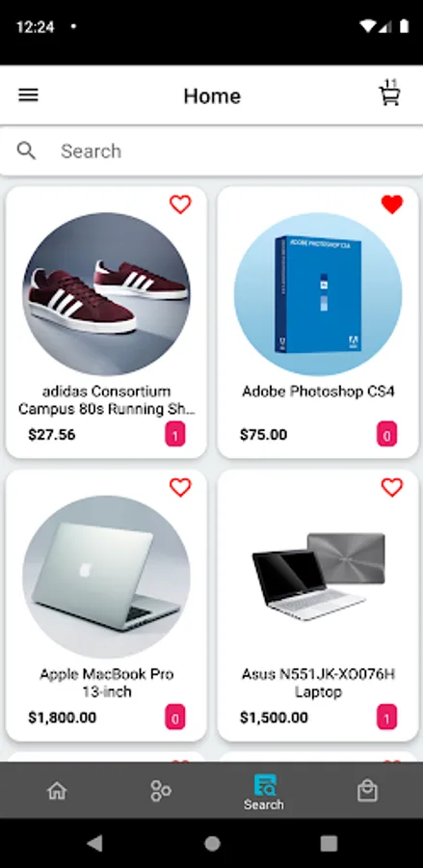Focus the Search input field
The width and height of the screenshot is (423, 868).
click(211, 150)
